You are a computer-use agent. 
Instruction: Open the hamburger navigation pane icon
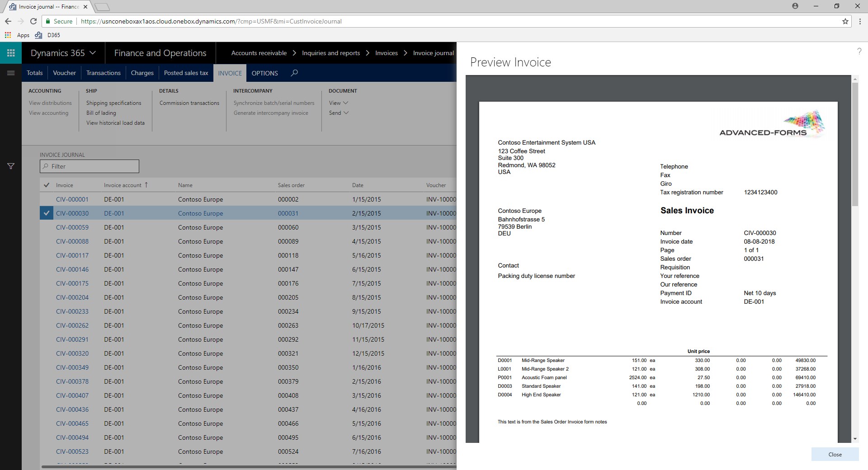tap(11, 73)
